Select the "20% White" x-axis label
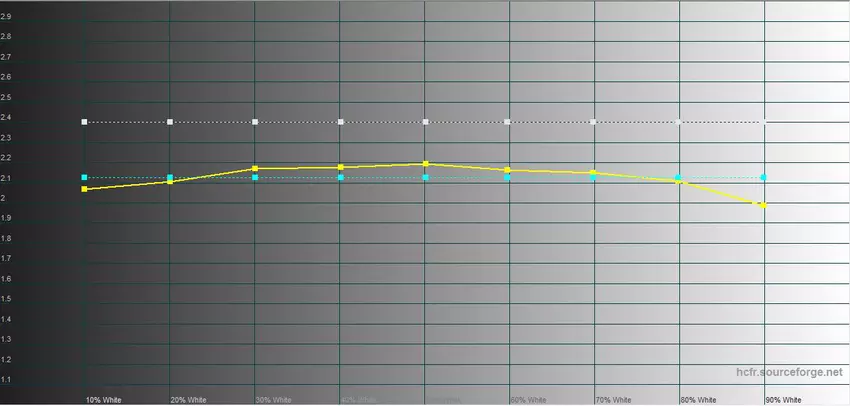Image resolution: width=850 pixels, height=406 pixels. (x=189, y=399)
